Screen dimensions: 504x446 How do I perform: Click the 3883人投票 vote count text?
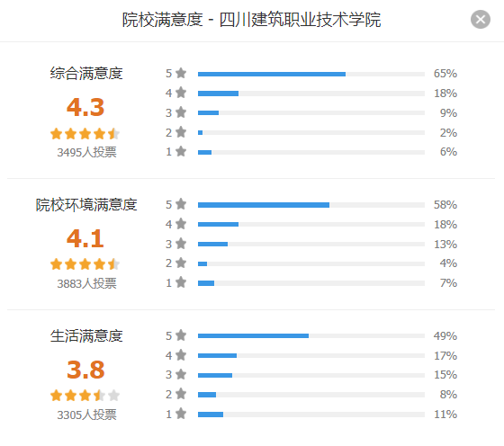[86, 283]
